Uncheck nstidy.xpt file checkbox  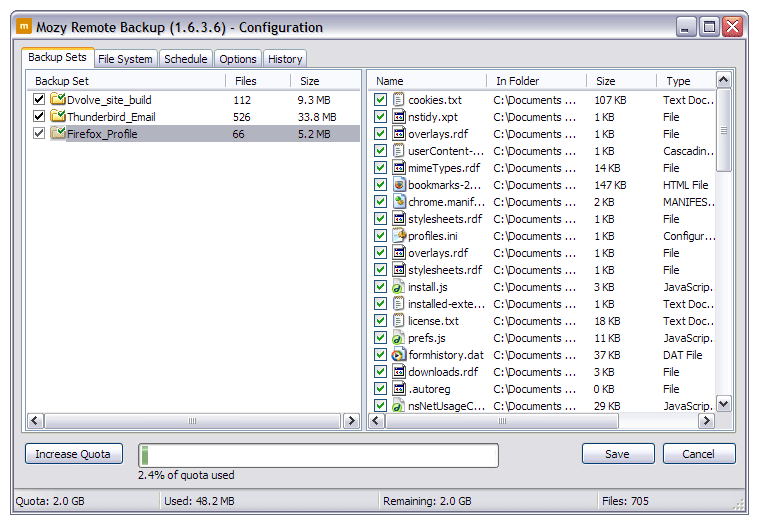(380, 117)
